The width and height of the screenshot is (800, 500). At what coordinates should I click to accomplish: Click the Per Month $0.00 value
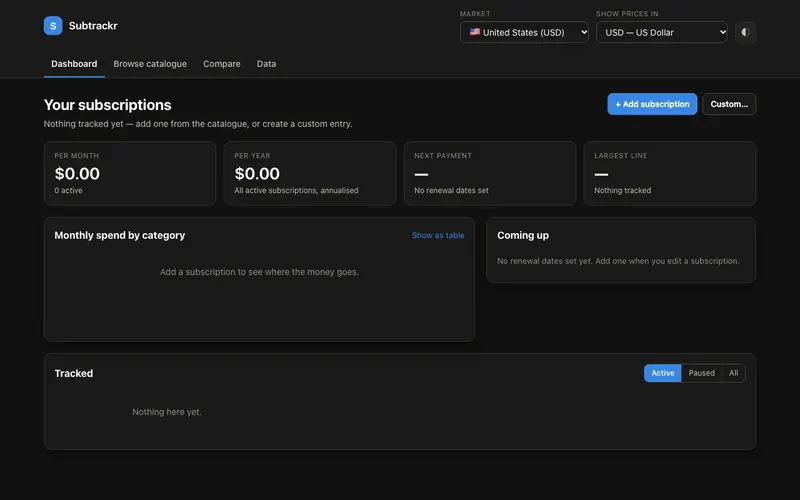tap(77, 173)
